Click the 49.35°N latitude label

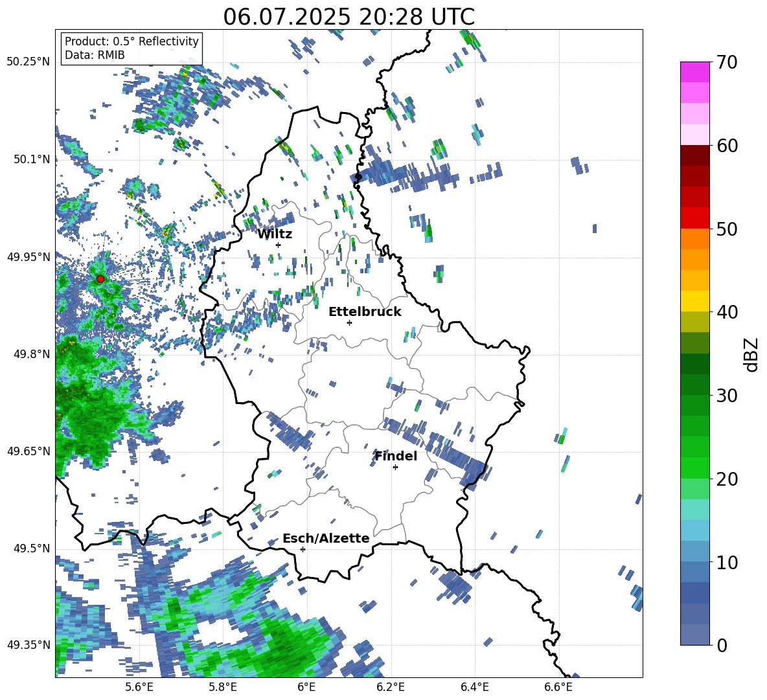tap(28, 645)
